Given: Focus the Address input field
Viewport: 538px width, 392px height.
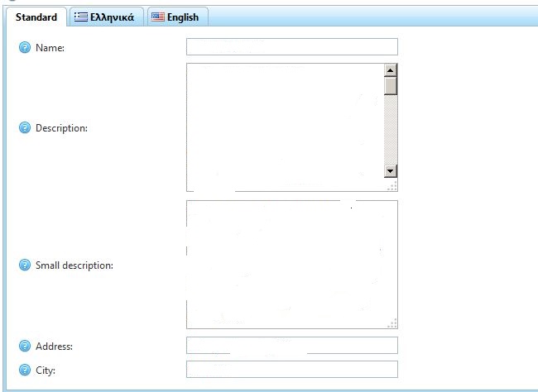Looking at the screenshot, I should pos(292,345).
